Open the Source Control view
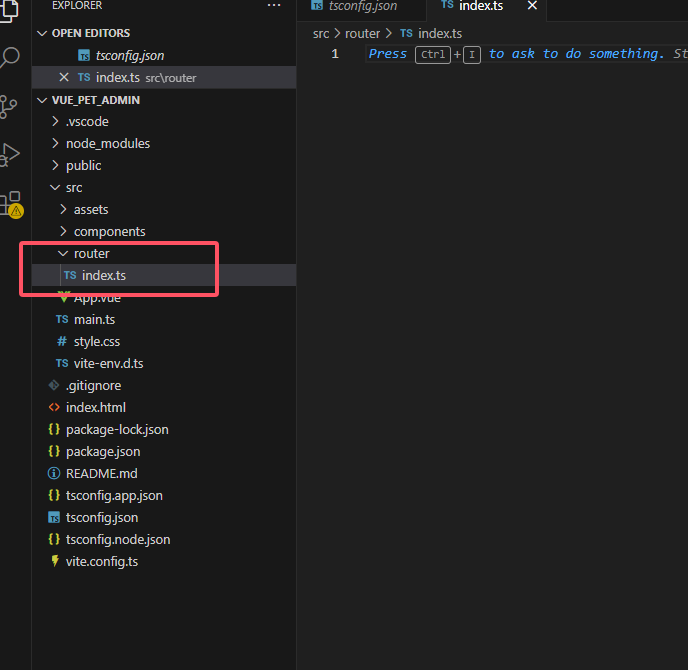This screenshot has height=670, width=688. pos(9,107)
